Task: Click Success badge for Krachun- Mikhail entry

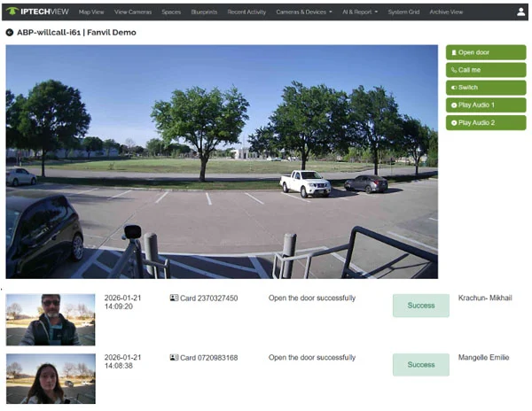Action: [421, 306]
